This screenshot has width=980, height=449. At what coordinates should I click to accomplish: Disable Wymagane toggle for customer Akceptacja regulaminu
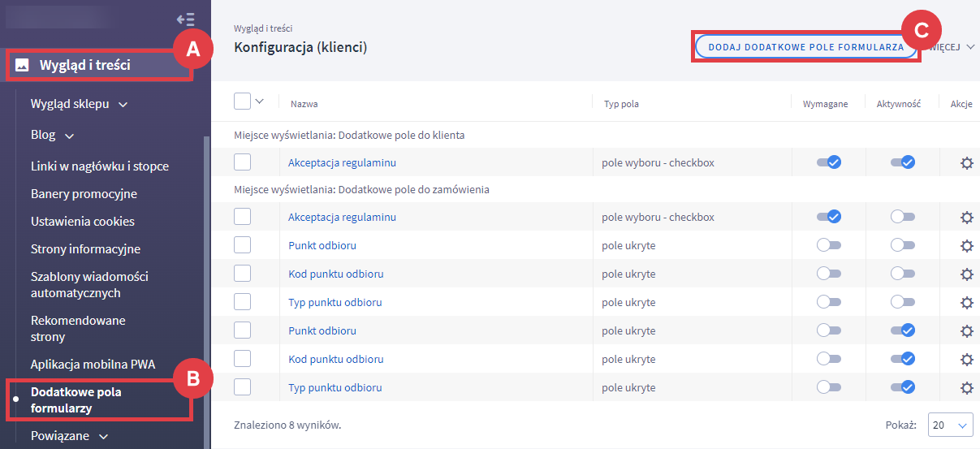(x=829, y=162)
